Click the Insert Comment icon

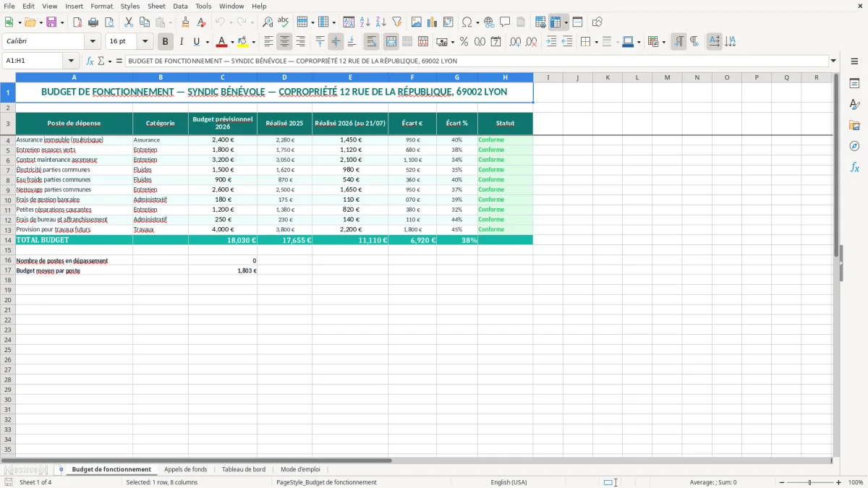[505, 22]
